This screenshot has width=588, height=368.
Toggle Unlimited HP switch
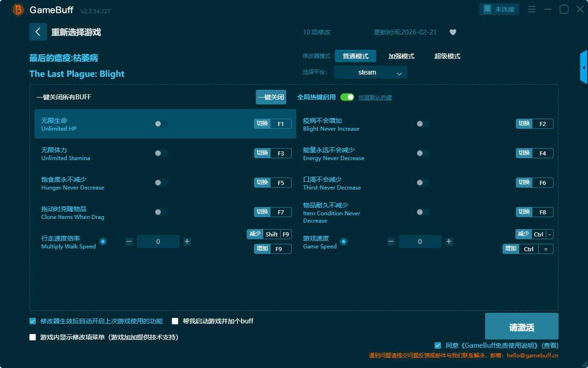(161, 124)
